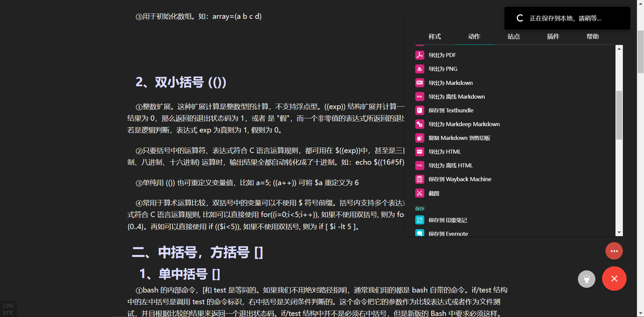Screen dimensions: 644x317
Task: Save the article to 印象笔记
Action: [447, 220]
